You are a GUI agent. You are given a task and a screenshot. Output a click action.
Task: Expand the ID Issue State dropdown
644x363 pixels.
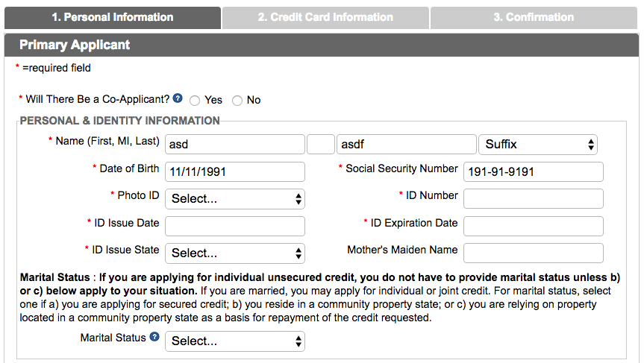(235, 253)
